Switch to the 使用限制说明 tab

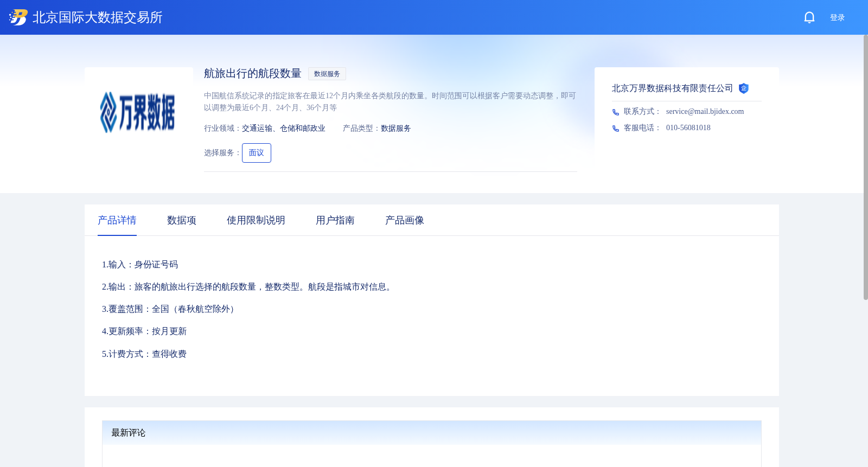(256, 220)
